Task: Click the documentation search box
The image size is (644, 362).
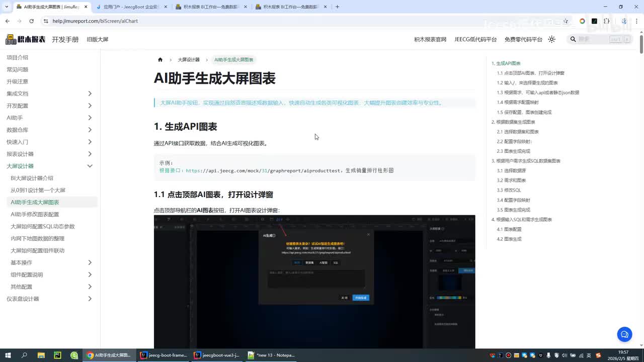Action: (x=600, y=39)
